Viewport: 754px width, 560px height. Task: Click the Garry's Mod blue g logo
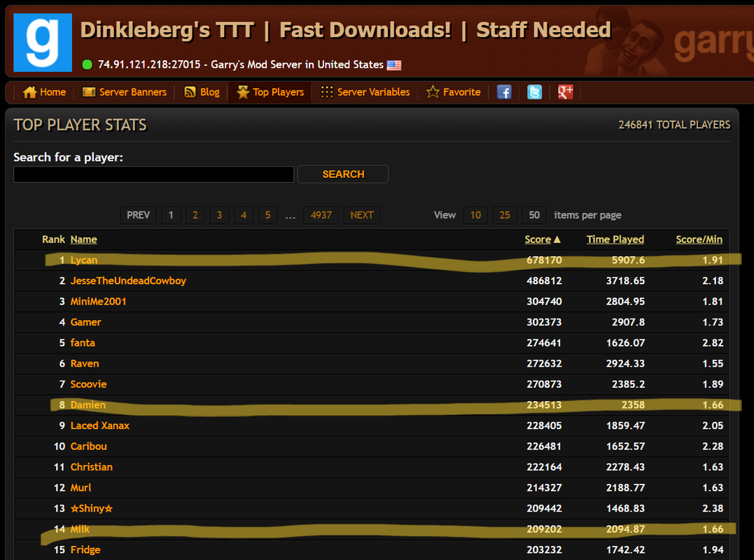coord(43,42)
